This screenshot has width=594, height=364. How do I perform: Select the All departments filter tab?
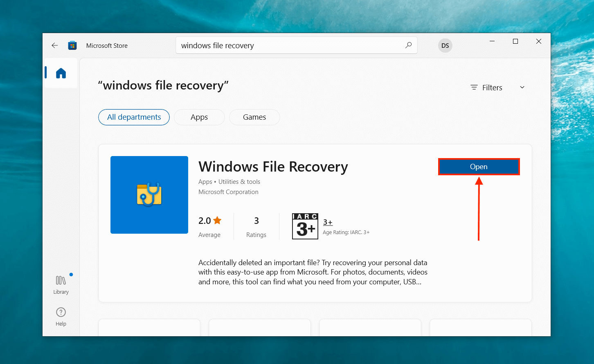(134, 117)
